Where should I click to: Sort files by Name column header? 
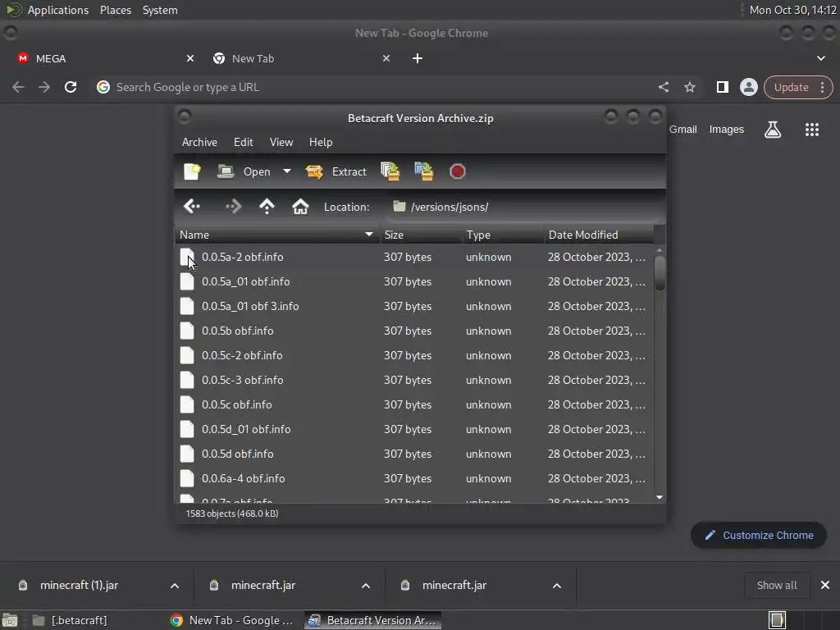pos(277,235)
